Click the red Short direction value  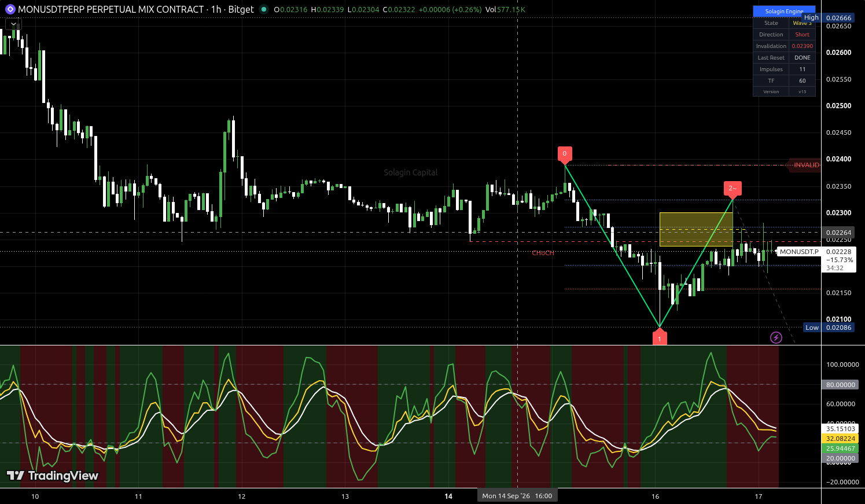tap(802, 35)
